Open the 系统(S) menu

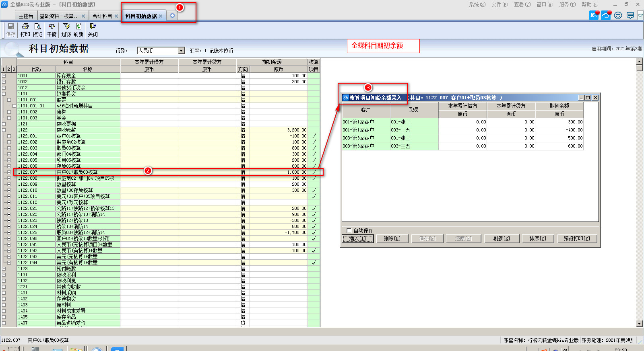pyautogui.click(x=477, y=4)
